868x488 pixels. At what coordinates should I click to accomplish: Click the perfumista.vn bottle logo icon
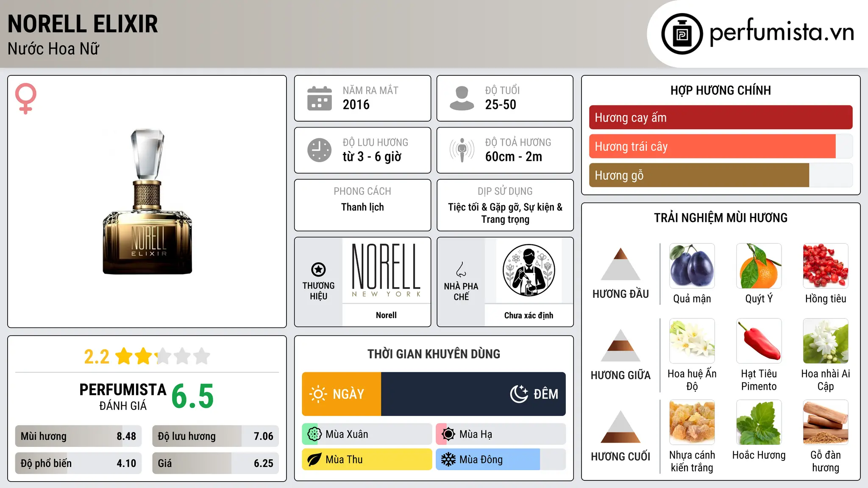(x=682, y=34)
